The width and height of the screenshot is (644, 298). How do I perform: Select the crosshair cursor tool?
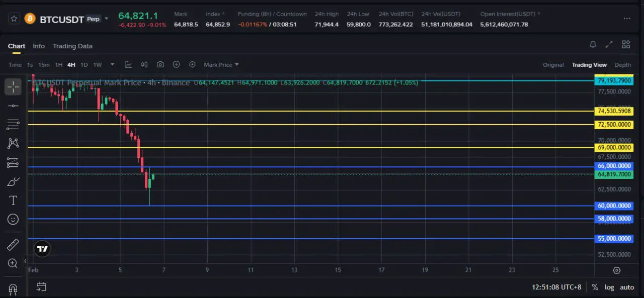[13, 87]
